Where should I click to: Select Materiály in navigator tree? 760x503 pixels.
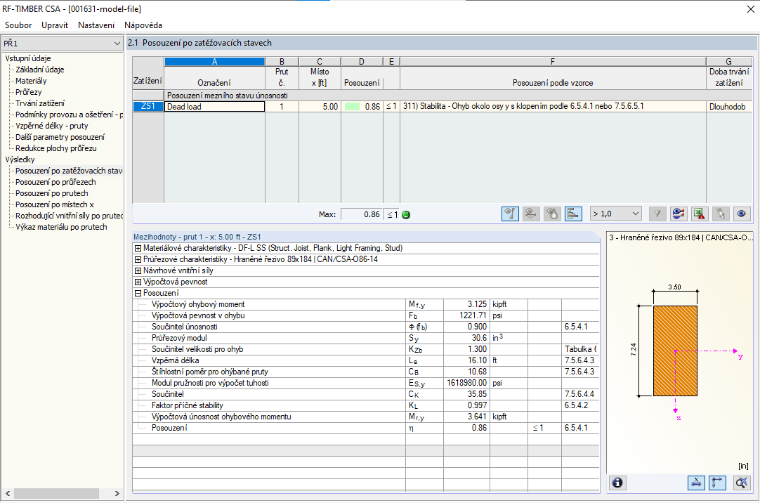31,81
